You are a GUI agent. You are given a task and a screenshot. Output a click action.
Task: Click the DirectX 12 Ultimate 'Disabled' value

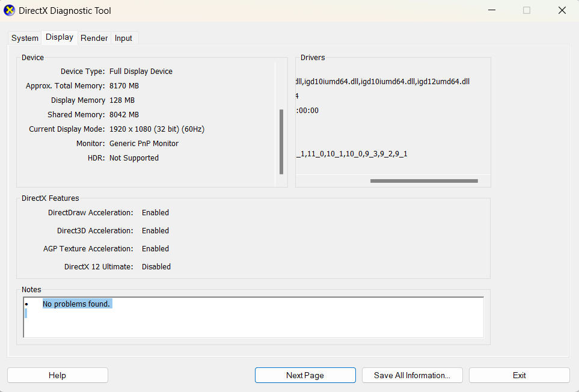156,266
